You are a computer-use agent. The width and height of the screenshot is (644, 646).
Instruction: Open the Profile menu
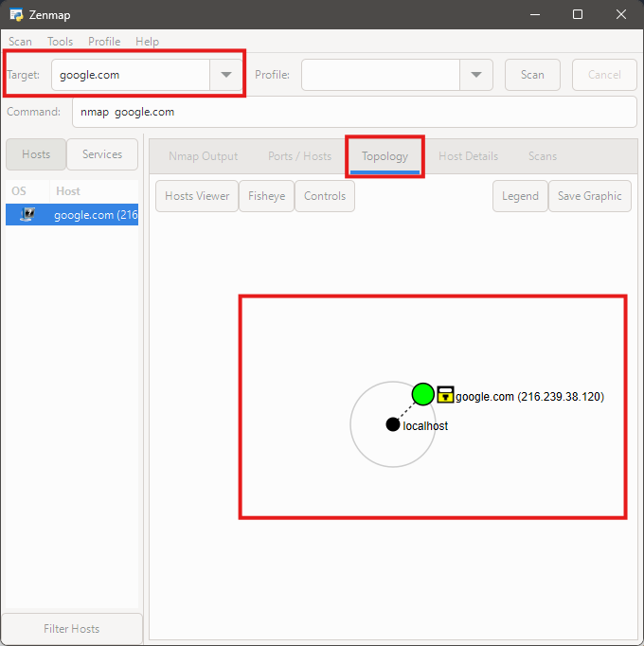(x=104, y=42)
